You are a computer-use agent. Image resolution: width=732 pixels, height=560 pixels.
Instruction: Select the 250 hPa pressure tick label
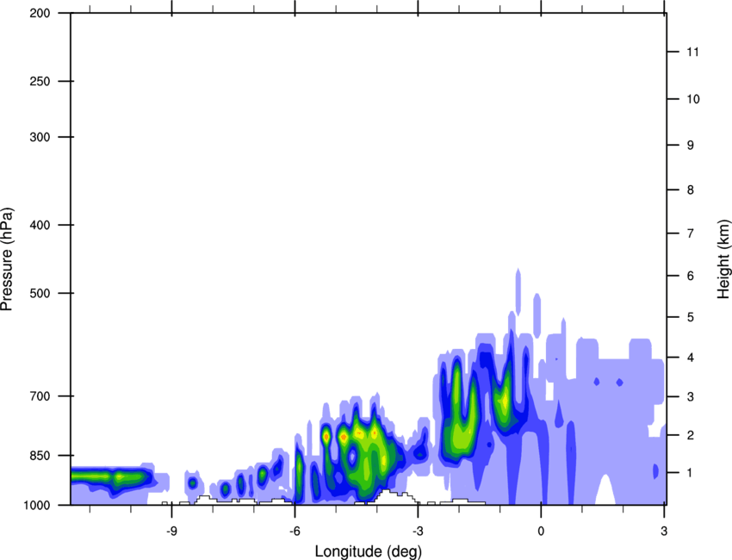tap(38, 82)
